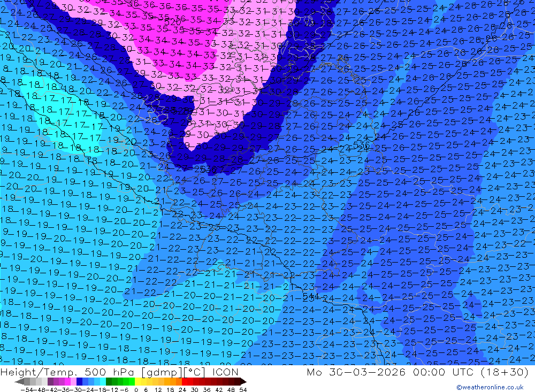Click the dark maroon right arrow end of scale

tap(243, 382)
